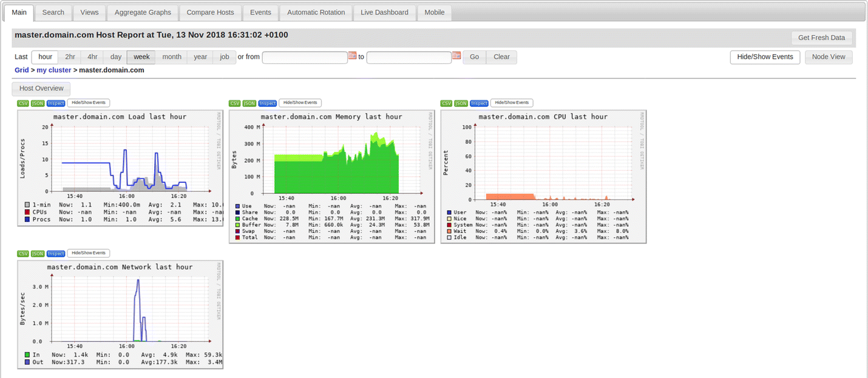Follow the 'my cluster' breadcrumb link
This screenshot has width=868, height=378.
pos(54,70)
